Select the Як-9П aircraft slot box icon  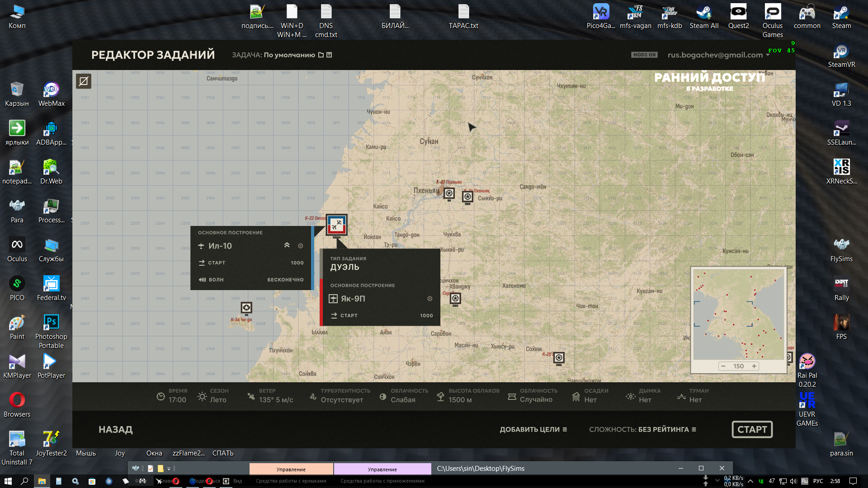click(x=333, y=299)
